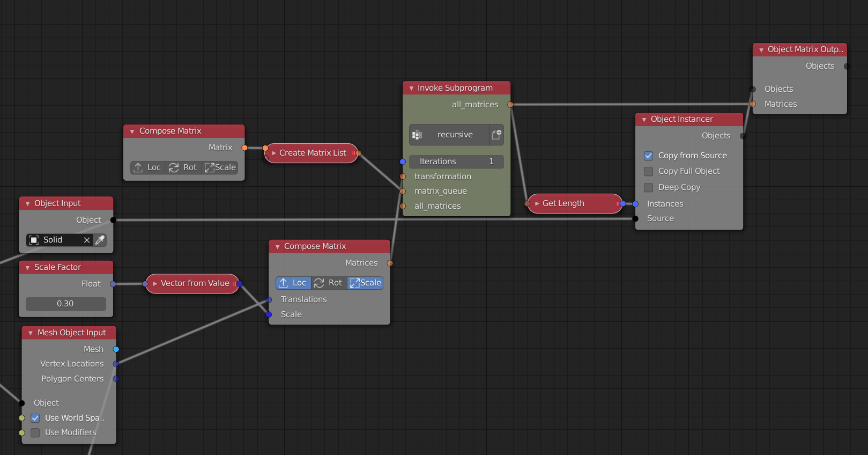Image resolution: width=868 pixels, height=455 pixels.
Task: Click Matrices input socket of Object Matrix Output
Action: tap(753, 104)
